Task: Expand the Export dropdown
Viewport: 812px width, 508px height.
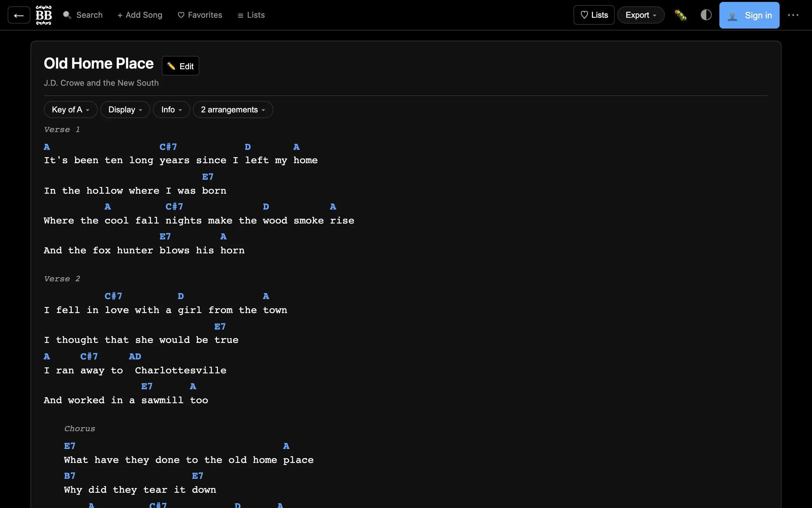Action: 641,15
